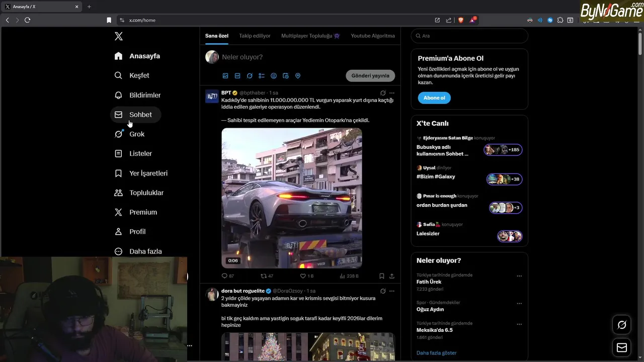Switch to Multiplayer Topluluğu tab

310,36
